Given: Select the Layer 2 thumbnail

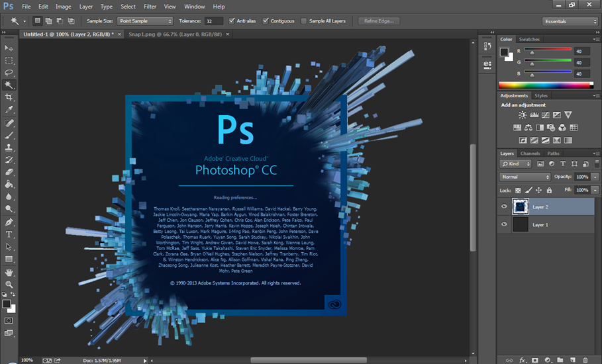Looking at the screenshot, I should (521, 206).
